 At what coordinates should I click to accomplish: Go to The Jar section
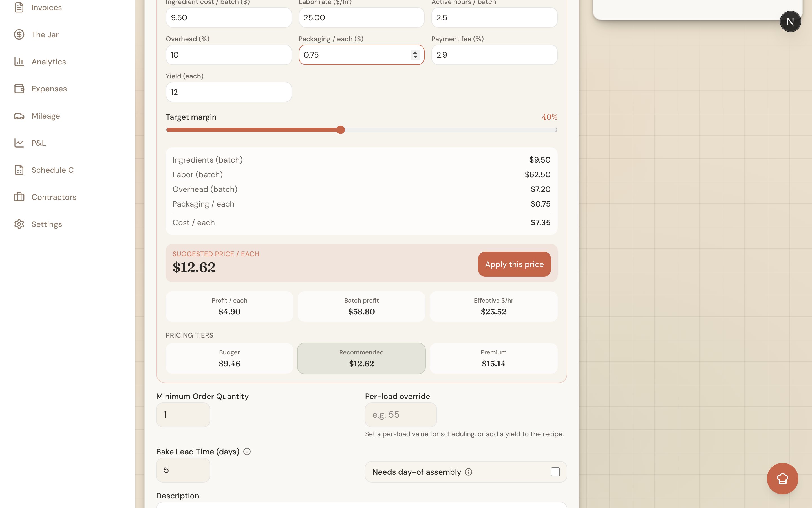pyautogui.click(x=45, y=34)
